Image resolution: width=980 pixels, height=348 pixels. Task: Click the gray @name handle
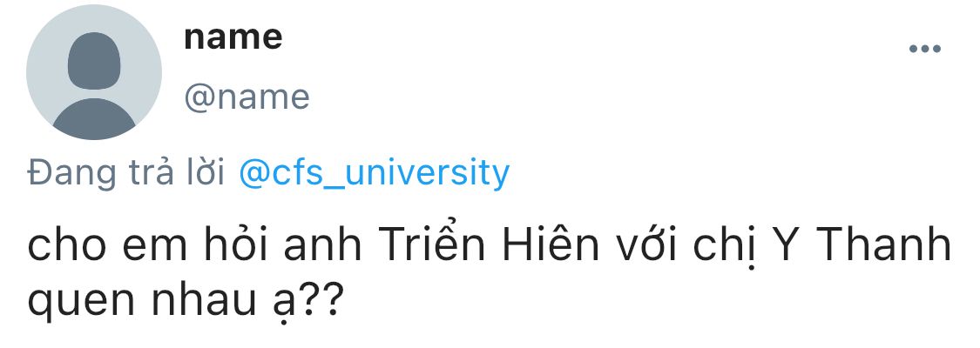pyautogui.click(x=247, y=97)
